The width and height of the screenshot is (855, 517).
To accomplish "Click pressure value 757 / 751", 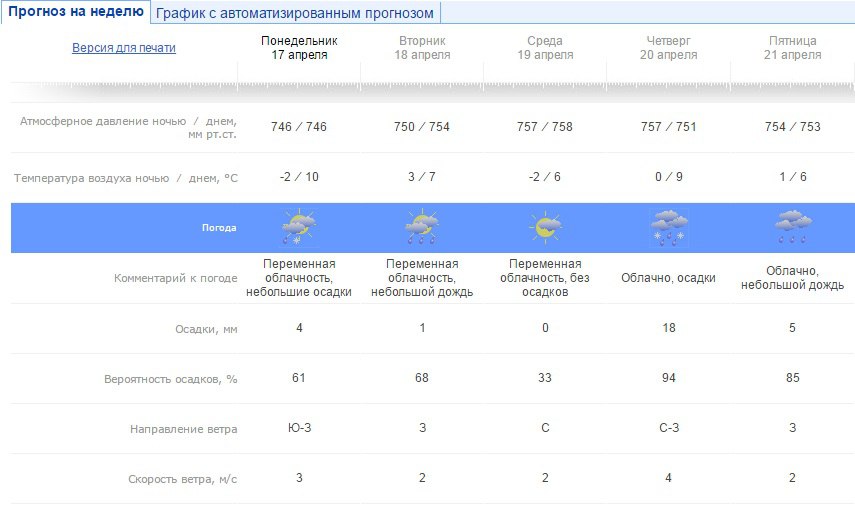I will pos(669,127).
